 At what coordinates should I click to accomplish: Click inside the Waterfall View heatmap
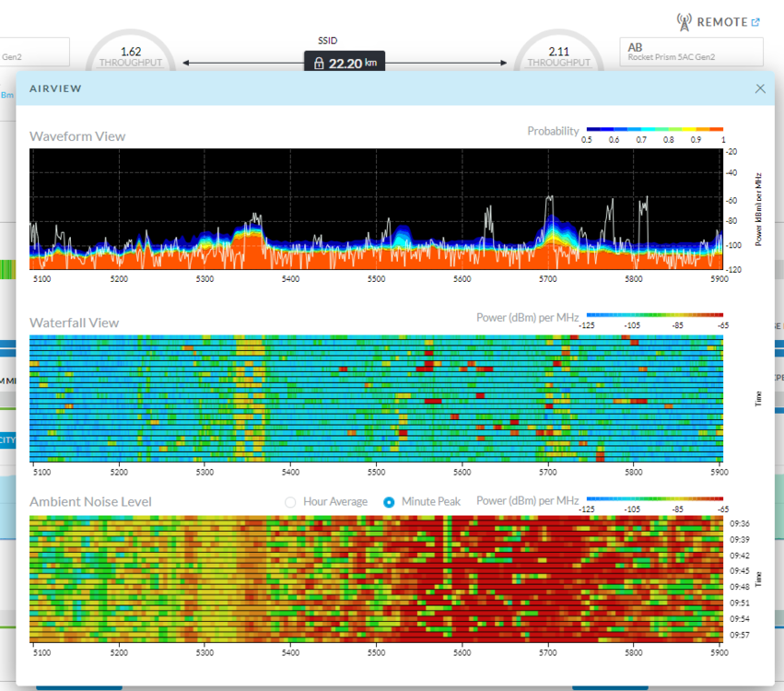click(x=376, y=398)
